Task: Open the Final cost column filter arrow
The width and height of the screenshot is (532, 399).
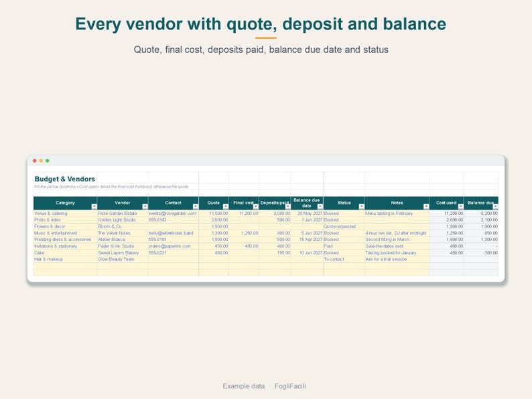Action: pos(256,207)
